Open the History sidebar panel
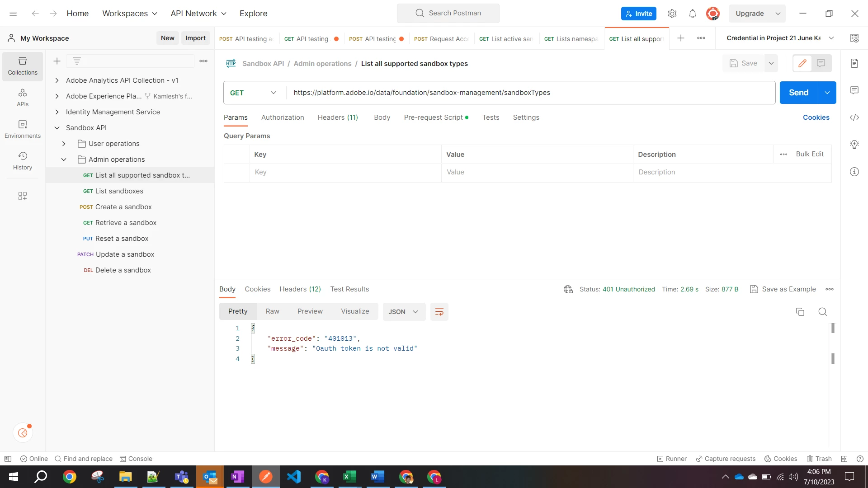 click(x=23, y=161)
